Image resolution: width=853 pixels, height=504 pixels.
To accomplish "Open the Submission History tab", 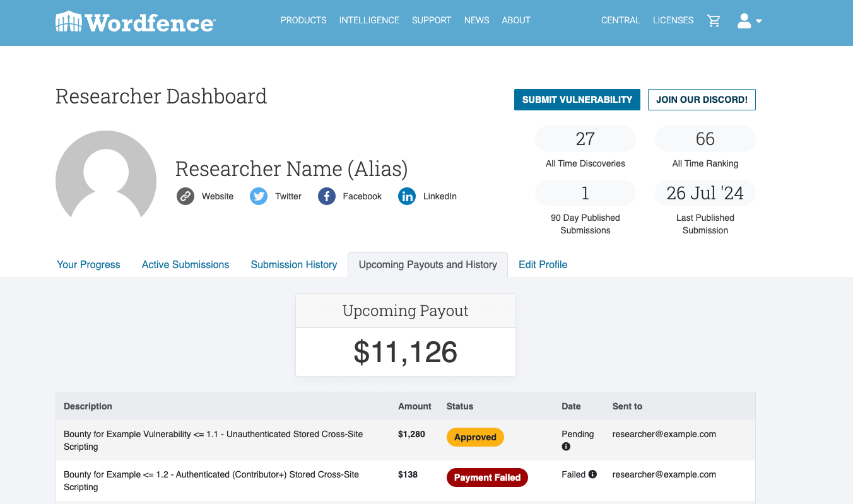I will click(x=294, y=265).
